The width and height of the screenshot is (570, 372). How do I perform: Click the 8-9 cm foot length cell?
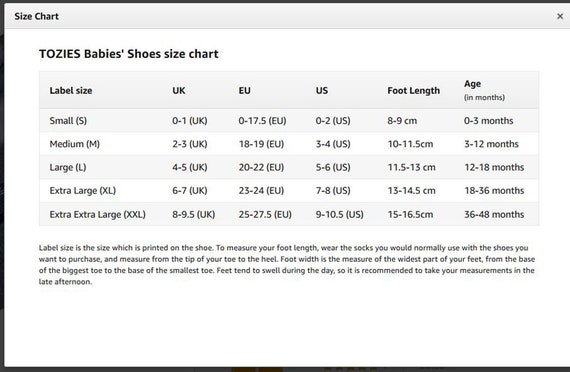(x=402, y=121)
